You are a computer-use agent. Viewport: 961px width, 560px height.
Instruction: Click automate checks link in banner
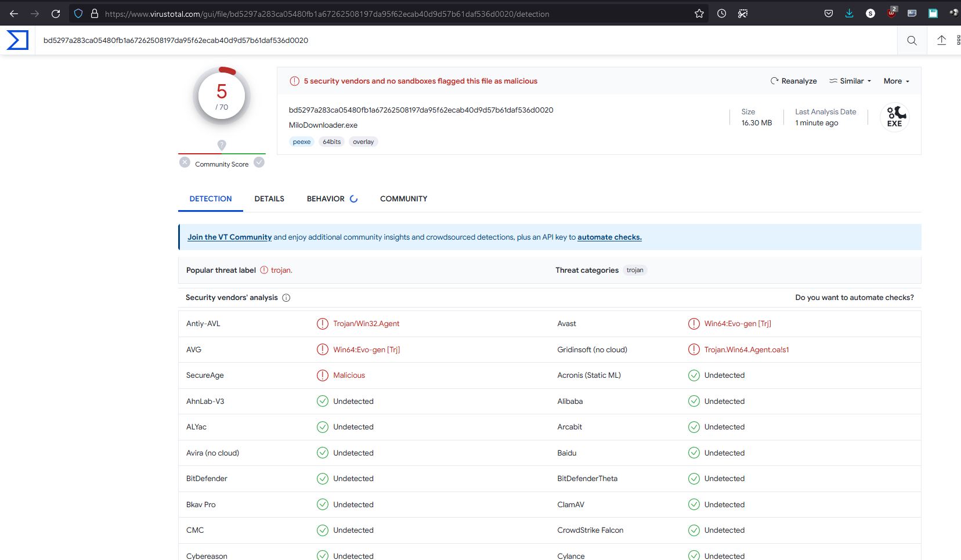tap(609, 237)
